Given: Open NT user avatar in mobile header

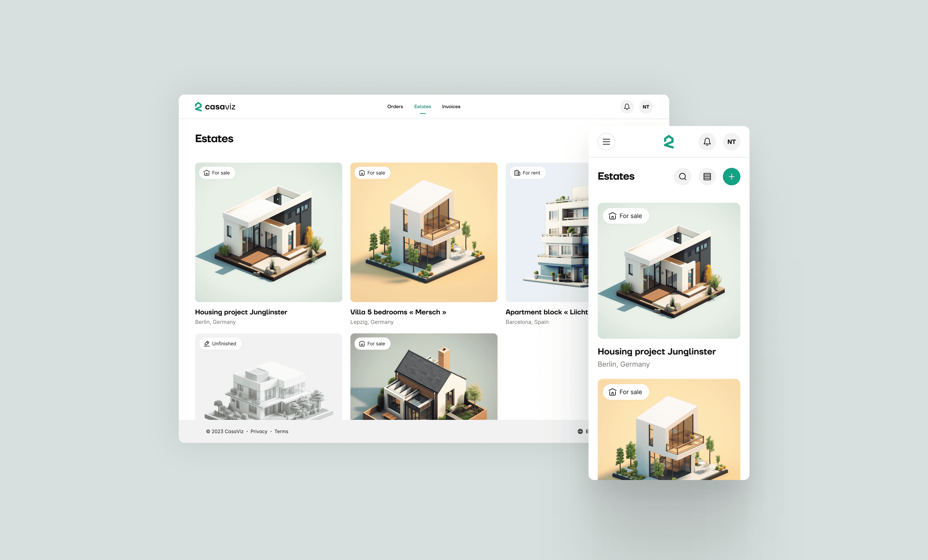Looking at the screenshot, I should (731, 142).
